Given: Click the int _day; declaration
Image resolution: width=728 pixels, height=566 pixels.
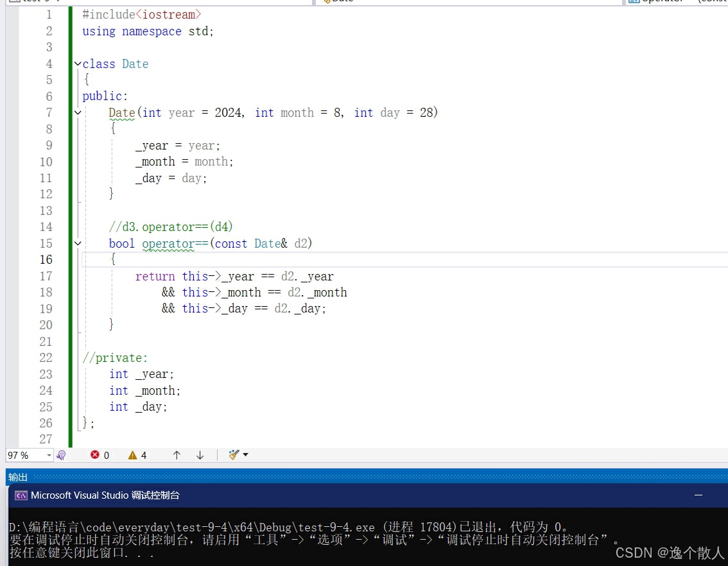Looking at the screenshot, I should pyautogui.click(x=139, y=407).
